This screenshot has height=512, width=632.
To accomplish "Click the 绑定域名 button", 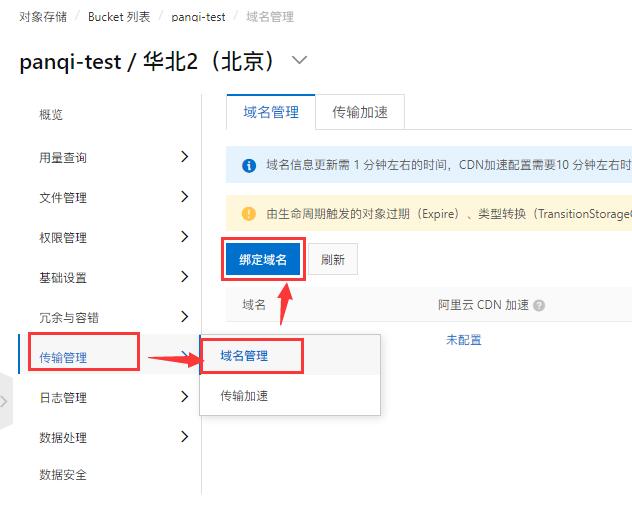I will tap(263, 259).
